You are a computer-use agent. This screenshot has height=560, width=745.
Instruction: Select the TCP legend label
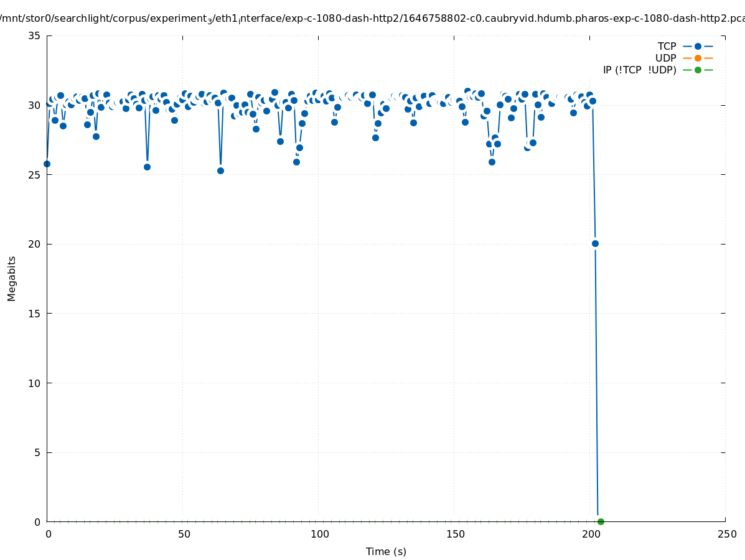[x=667, y=46]
